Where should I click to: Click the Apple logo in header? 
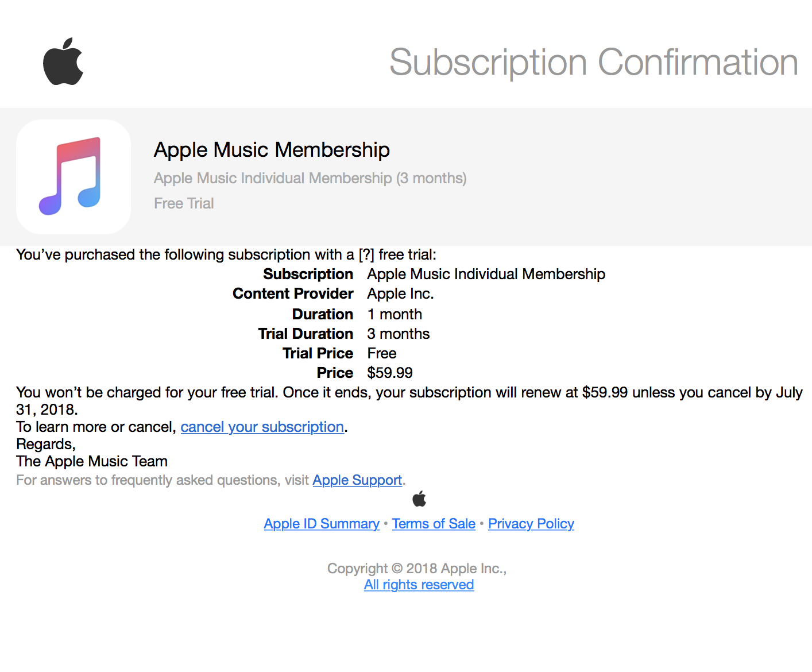[x=63, y=61]
